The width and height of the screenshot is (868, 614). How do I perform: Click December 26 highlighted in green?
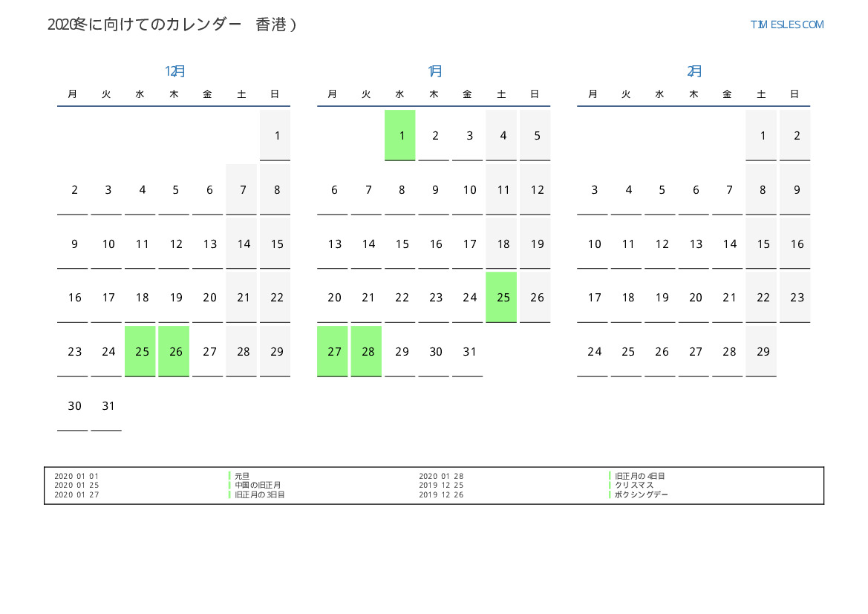click(x=174, y=352)
